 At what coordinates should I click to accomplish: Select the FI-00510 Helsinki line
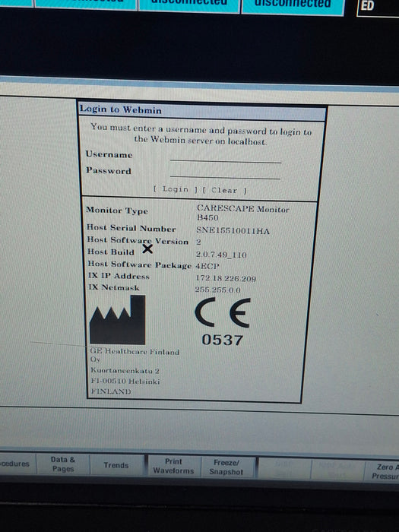click(x=125, y=381)
